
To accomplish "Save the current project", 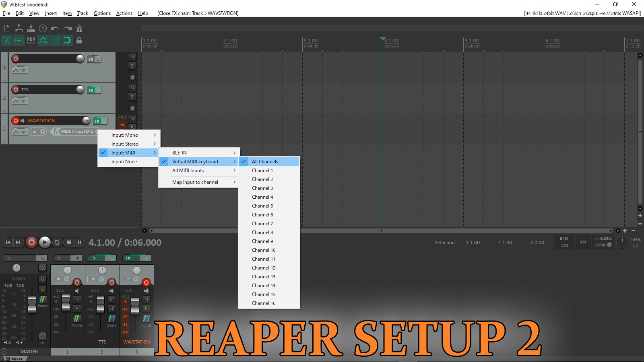I will (31, 28).
